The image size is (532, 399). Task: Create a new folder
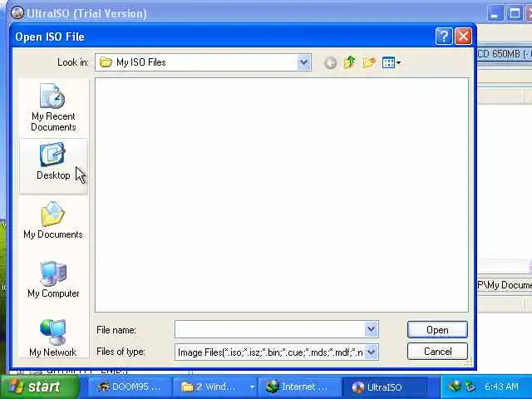[369, 62]
